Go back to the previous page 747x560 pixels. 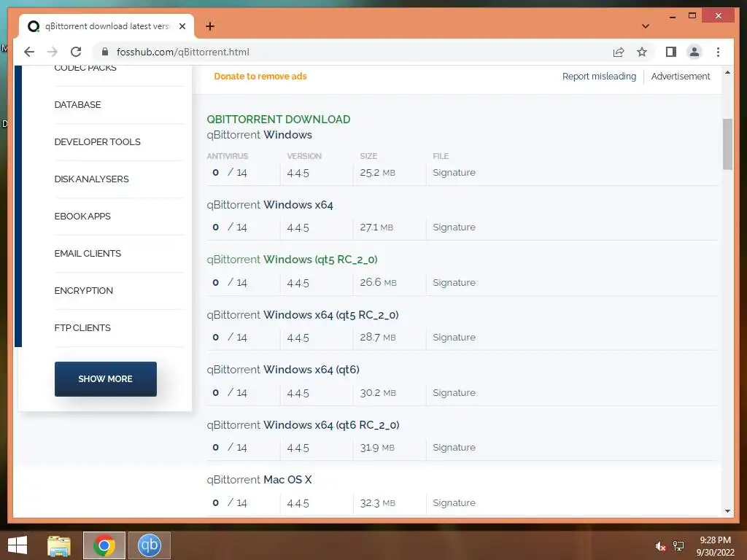point(29,52)
